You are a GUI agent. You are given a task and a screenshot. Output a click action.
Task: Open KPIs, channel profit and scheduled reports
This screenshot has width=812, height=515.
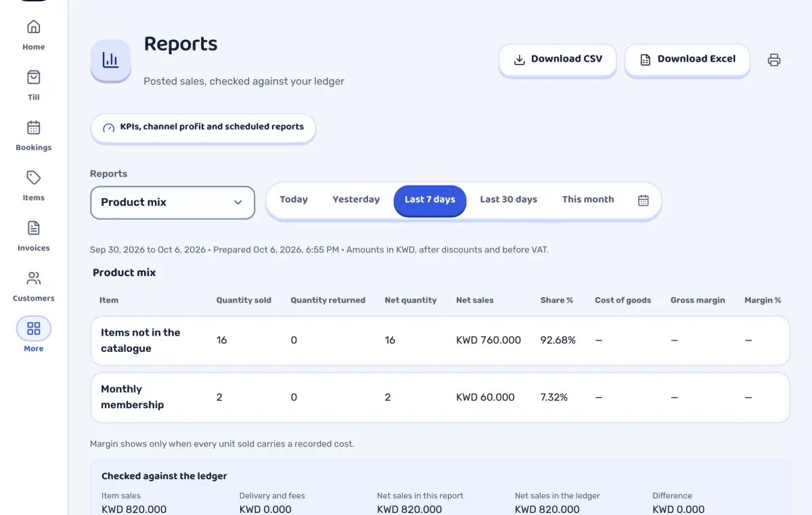[203, 127]
